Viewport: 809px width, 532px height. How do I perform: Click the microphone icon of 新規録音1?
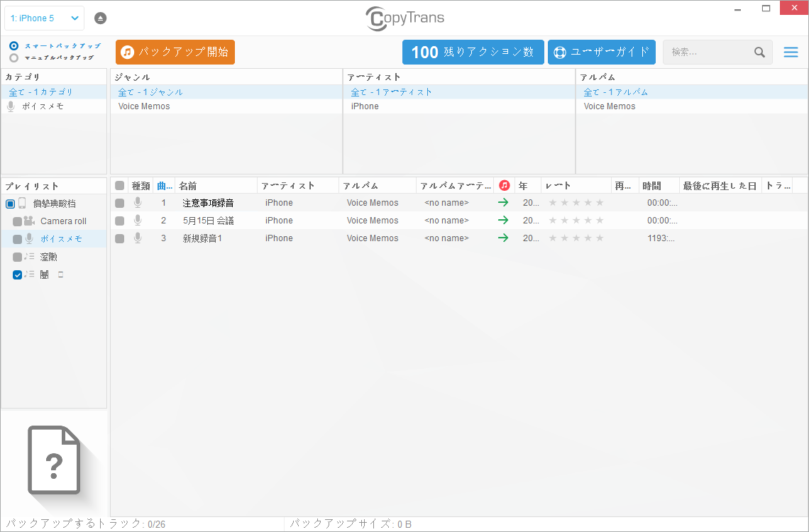point(138,238)
